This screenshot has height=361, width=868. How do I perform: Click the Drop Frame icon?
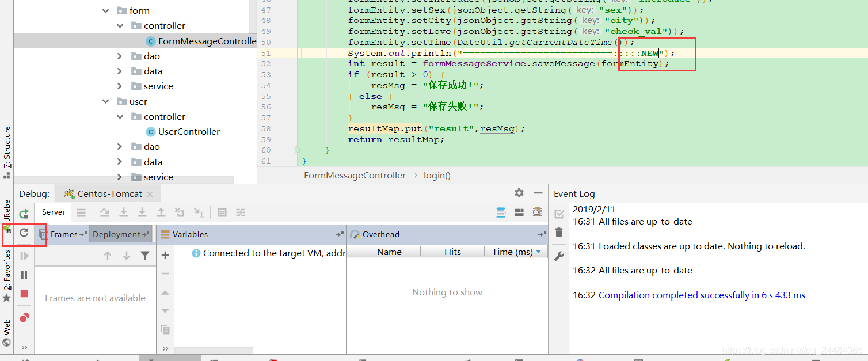click(x=180, y=212)
